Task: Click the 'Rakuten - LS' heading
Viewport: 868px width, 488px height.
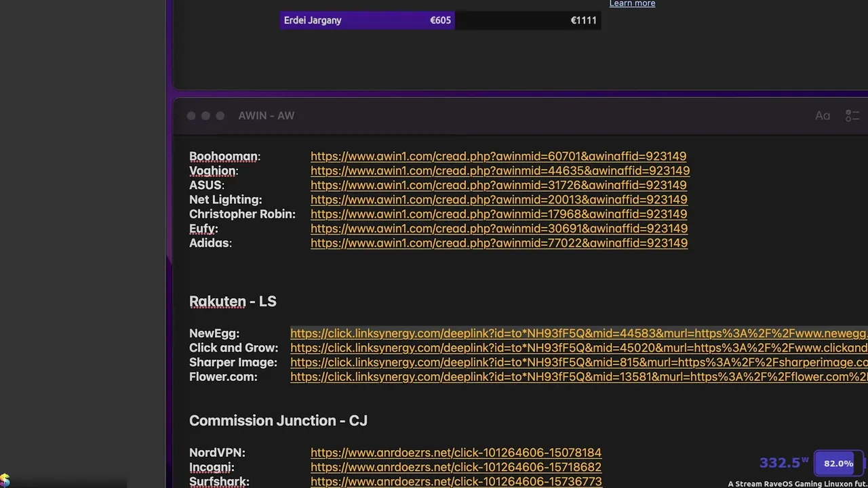Action: click(233, 302)
